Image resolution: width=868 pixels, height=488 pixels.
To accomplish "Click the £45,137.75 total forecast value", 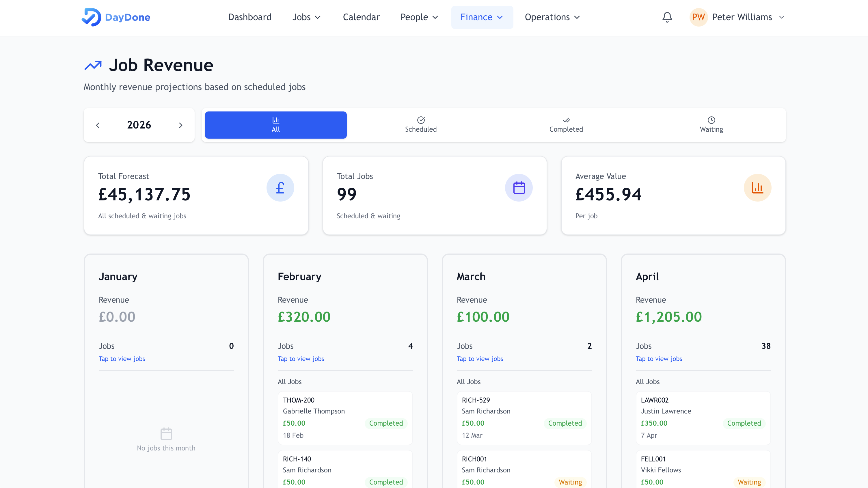I will pos(144,194).
